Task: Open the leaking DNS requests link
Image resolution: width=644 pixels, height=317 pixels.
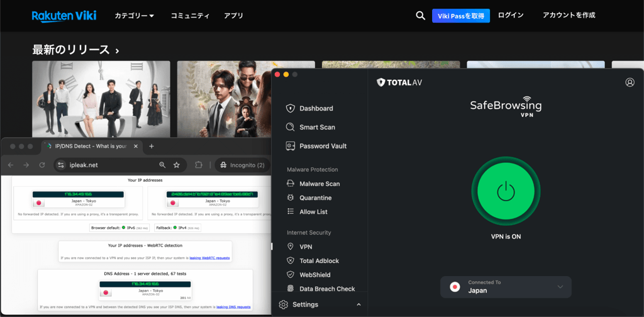Action: (x=233, y=307)
